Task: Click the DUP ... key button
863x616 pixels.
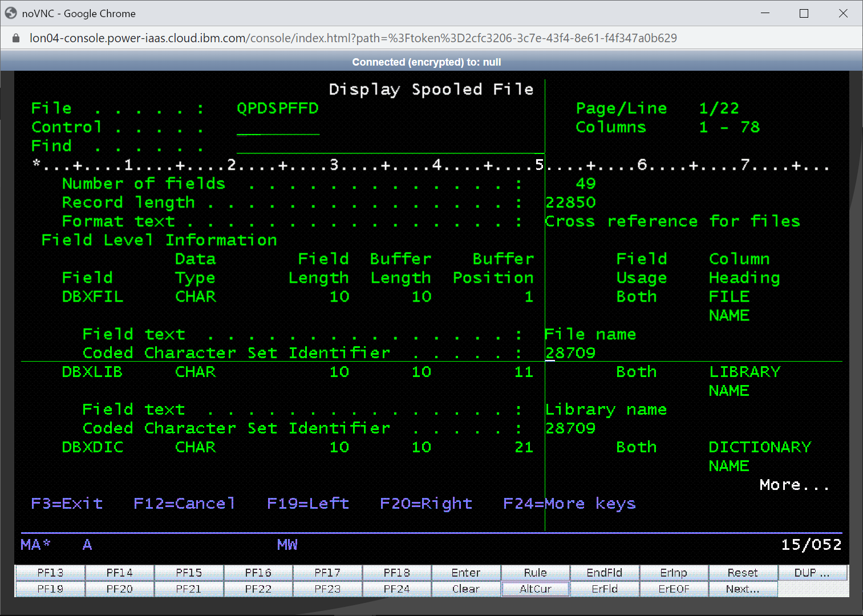Action: tap(812, 573)
